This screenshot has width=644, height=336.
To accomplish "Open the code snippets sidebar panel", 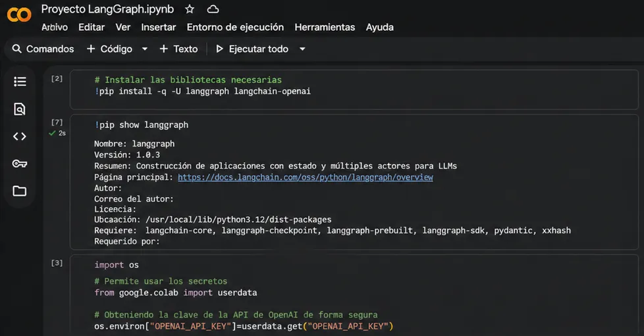I will 20,136.
